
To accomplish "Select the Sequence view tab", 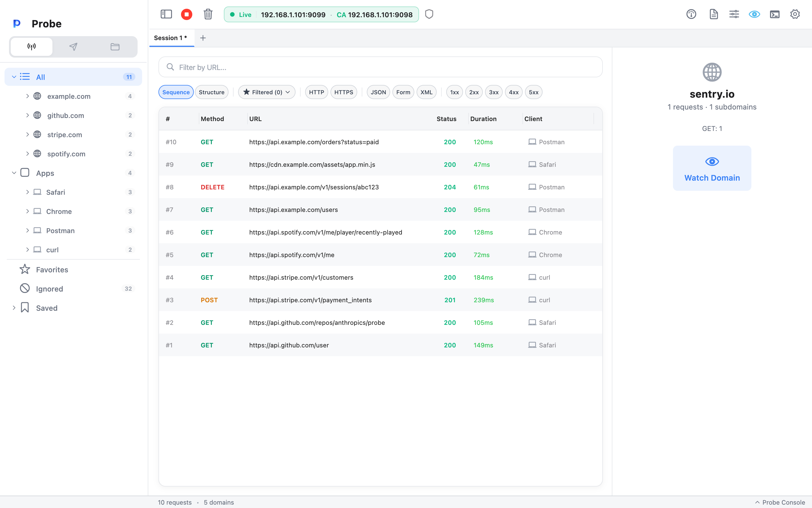I will tap(176, 92).
